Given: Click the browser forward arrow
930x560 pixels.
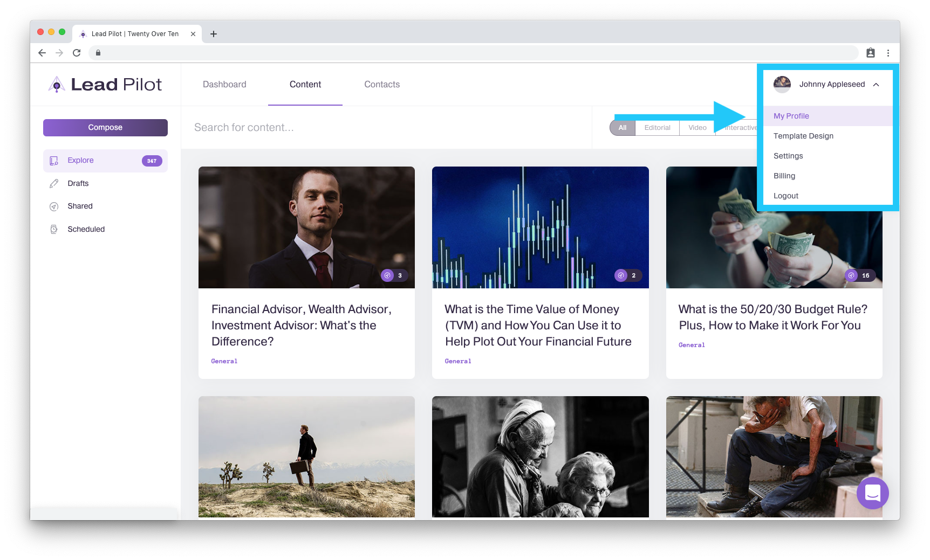Looking at the screenshot, I should [59, 53].
